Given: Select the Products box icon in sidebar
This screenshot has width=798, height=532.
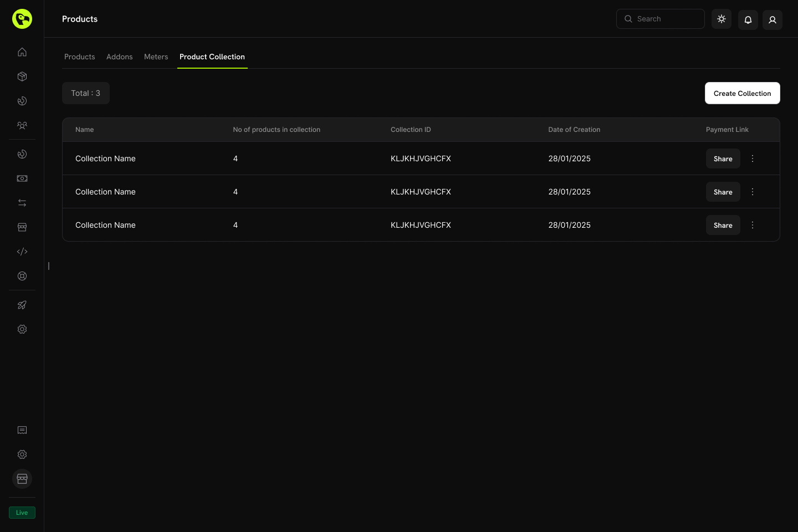Looking at the screenshot, I should pyautogui.click(x=22, y=76).
